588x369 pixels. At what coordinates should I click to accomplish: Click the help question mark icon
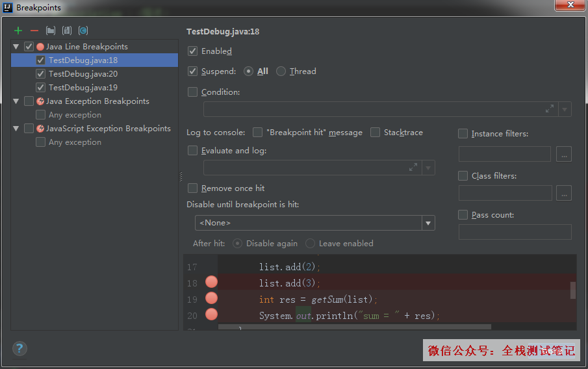(19, 349)
